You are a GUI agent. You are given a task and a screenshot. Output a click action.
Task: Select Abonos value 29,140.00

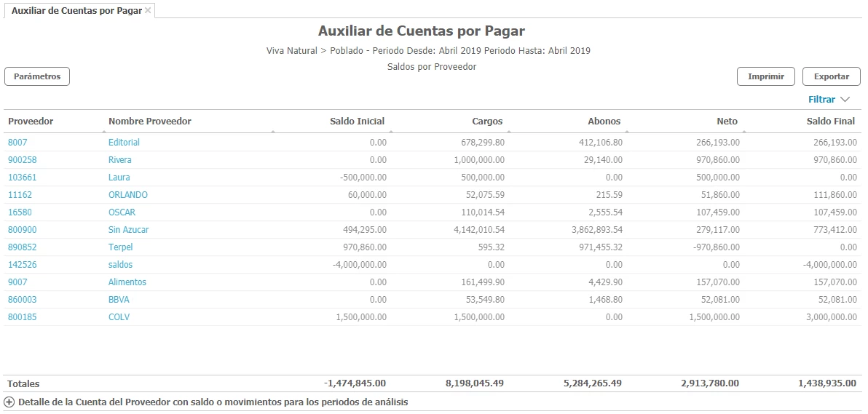(603, 160)
